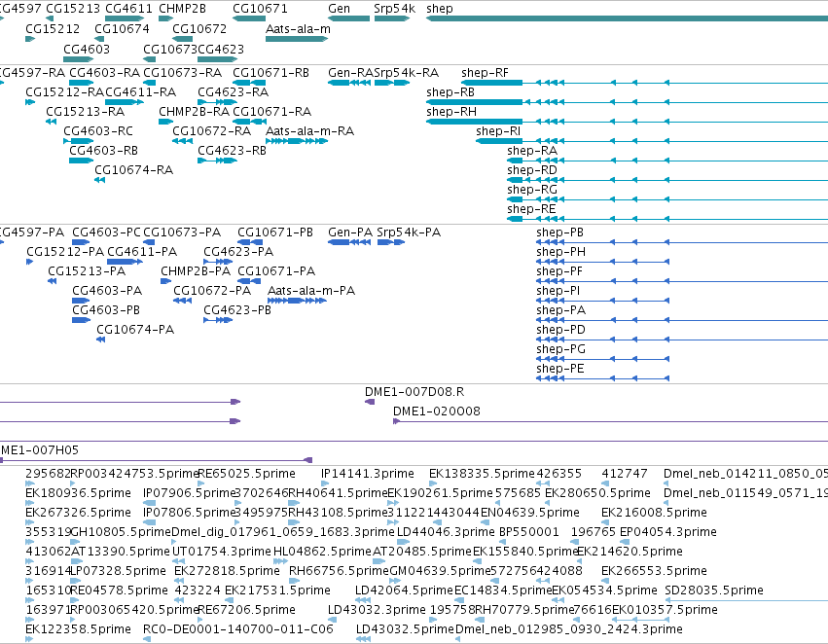The width and height of the screenshot is (828, 644).
Task: Click the CG10671-RB transcript label
Action: point(270,72)
